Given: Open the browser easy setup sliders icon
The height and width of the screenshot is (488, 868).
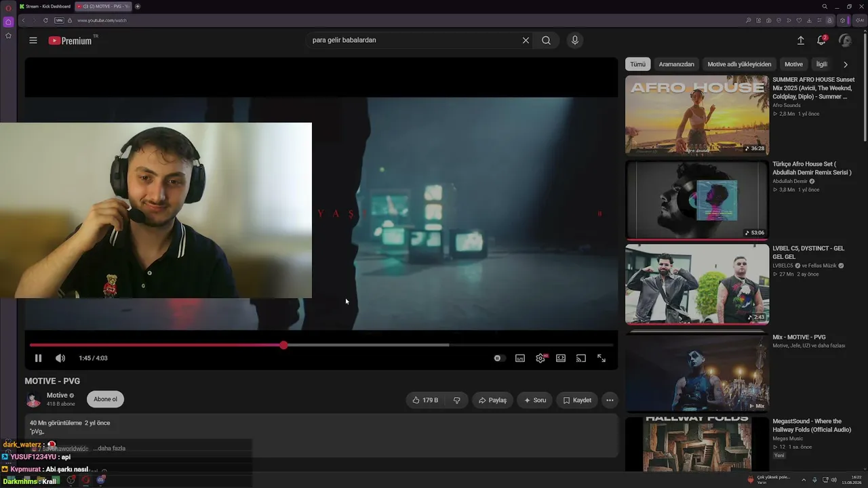Looking at the screenshot, I should tap(819, 20).
